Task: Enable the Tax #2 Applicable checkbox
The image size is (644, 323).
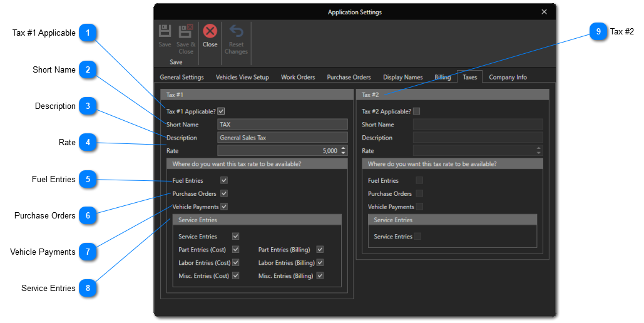Action: click(417, 111)
